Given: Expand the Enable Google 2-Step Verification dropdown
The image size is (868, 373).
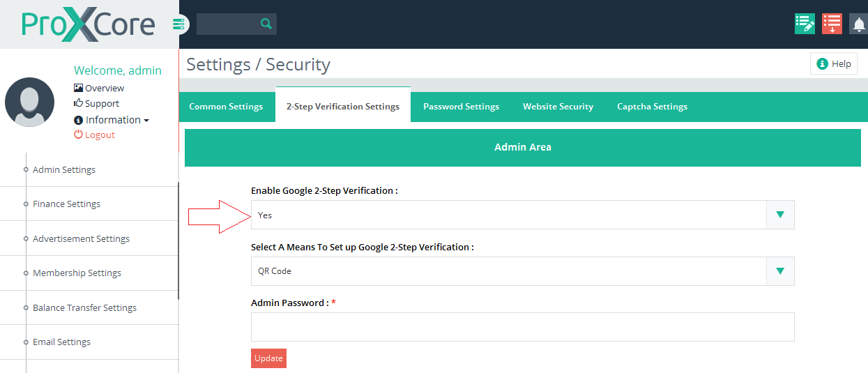Looking at the screenshot, I should [522, 215].
